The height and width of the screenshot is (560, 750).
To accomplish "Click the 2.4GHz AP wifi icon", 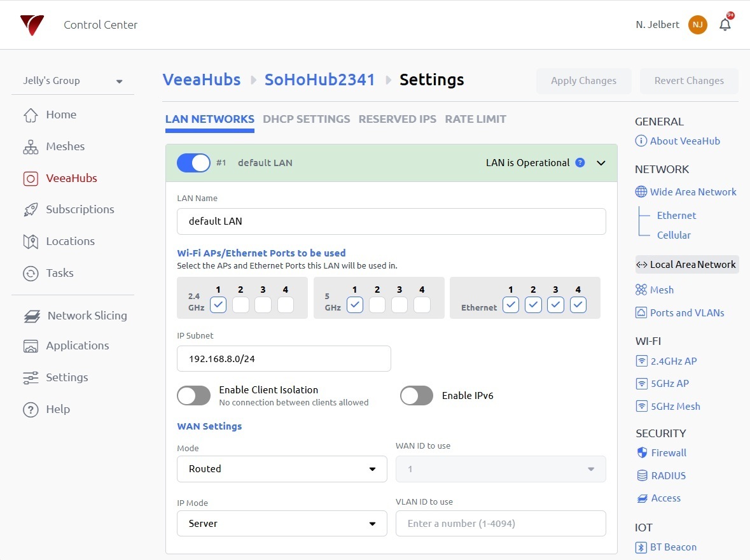I will pyautogui.click(x=641, y=361).
